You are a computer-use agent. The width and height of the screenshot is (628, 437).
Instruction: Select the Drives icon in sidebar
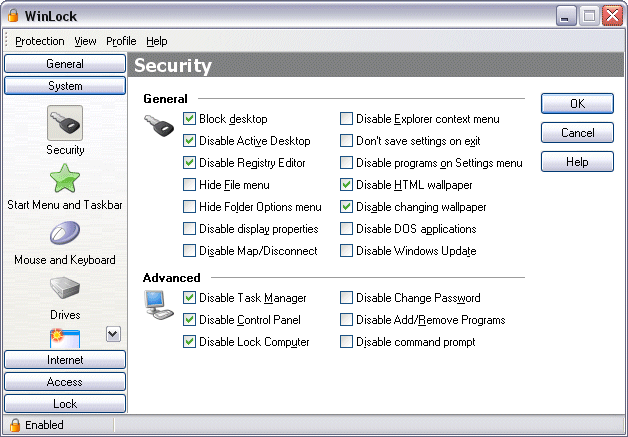[x=65, y=288]
